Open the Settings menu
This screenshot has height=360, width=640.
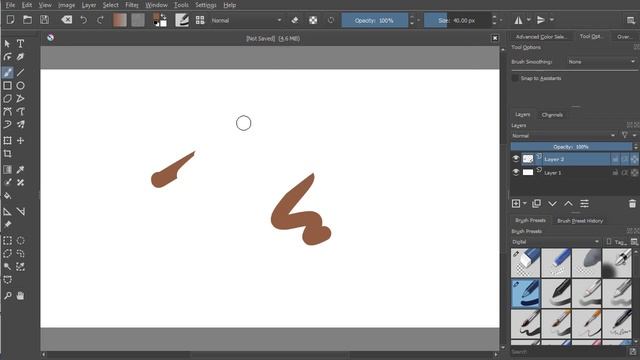206,5
